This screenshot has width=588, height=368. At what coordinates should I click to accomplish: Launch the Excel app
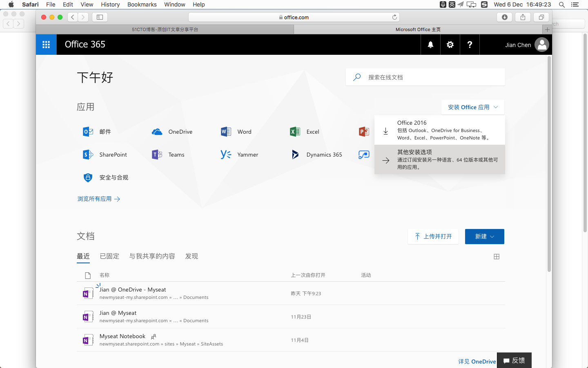point(305,132)
